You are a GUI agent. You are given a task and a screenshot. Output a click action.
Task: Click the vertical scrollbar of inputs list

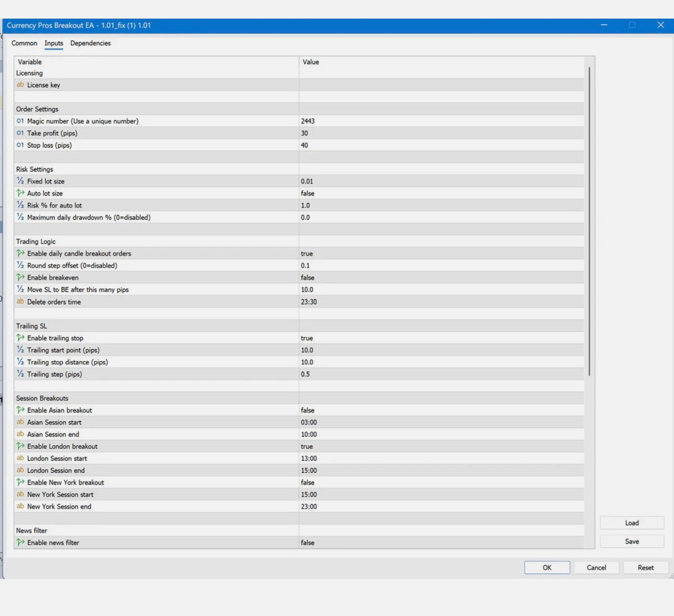pos(589,222)
